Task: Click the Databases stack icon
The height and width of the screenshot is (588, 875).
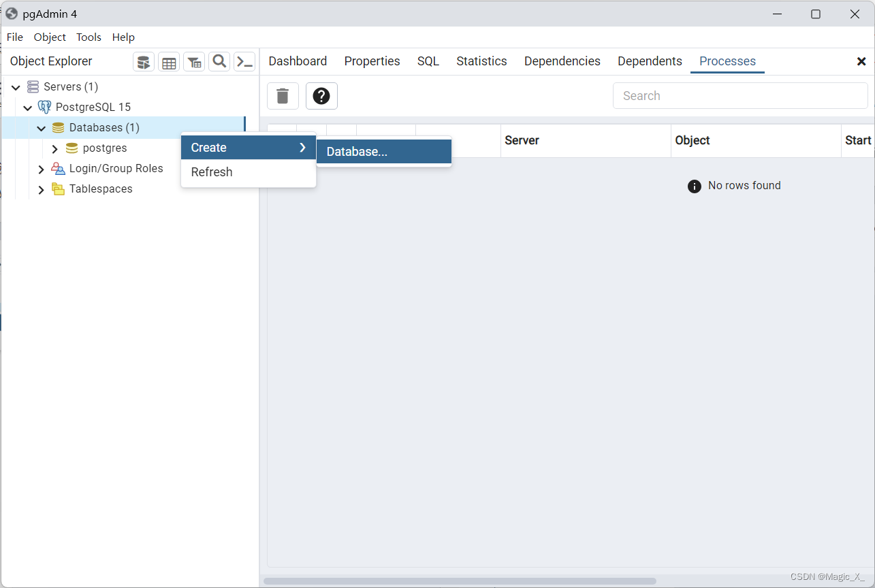Action: tap(59, 127)
